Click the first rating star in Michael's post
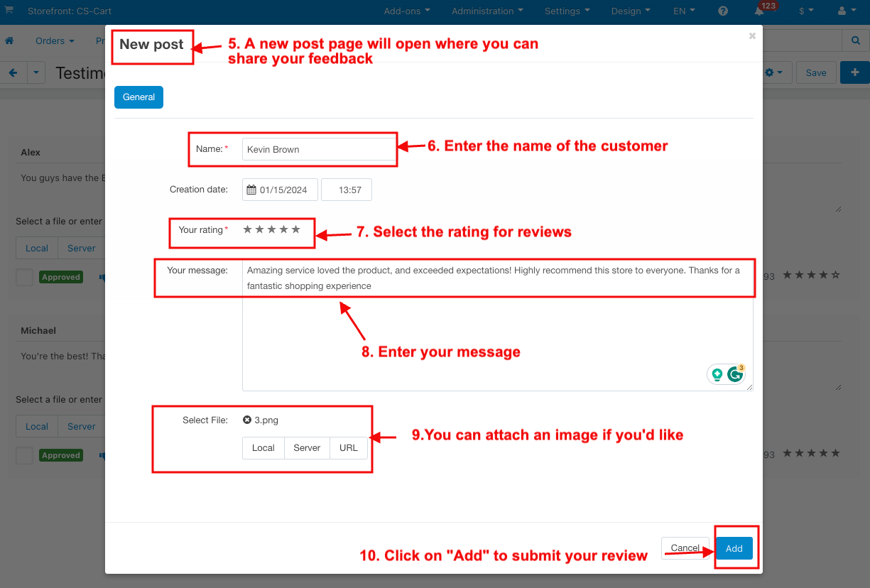The image size is (870, 588). pos(788,453)
